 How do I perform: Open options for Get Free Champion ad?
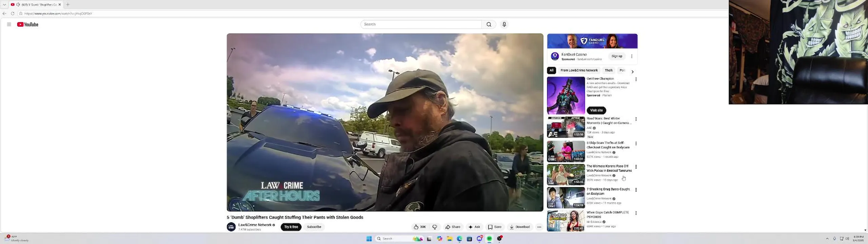pyautogui.click(x=636, y=79)
